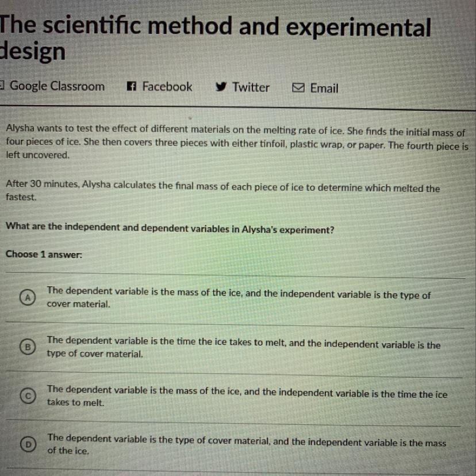This screenshot has height=476, width=476.
Task: Click the paragraph starting "After 30 minutes"
Action: 222,192
